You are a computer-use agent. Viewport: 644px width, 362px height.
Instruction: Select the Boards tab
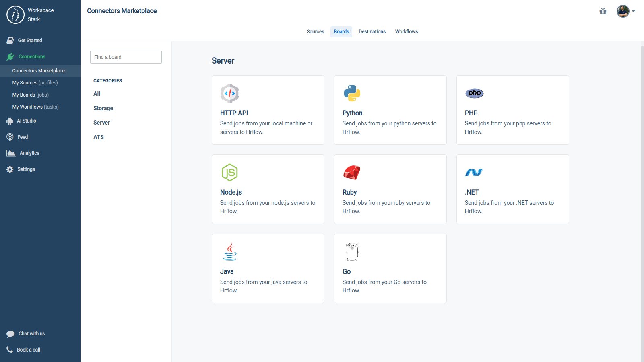click(x=341, y=32)
